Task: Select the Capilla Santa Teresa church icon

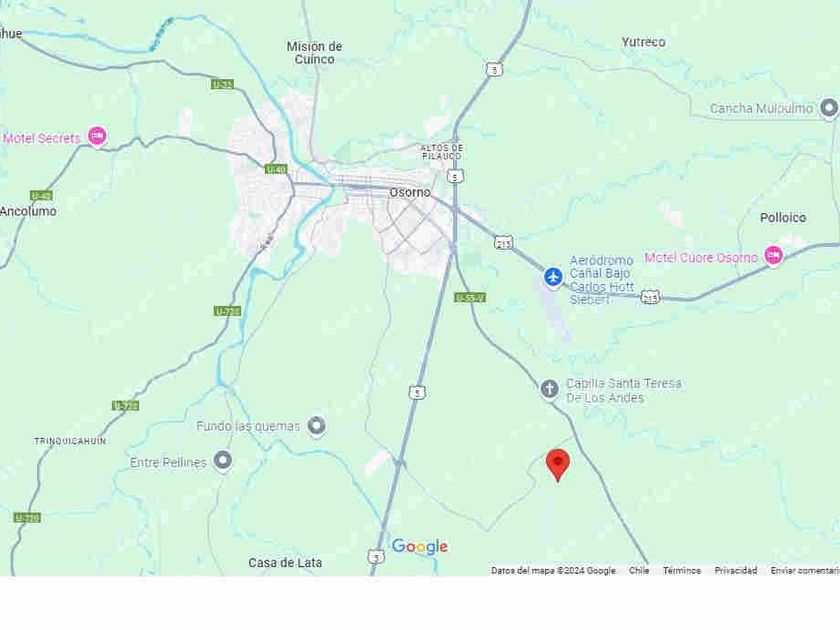Action: (549, 389)
